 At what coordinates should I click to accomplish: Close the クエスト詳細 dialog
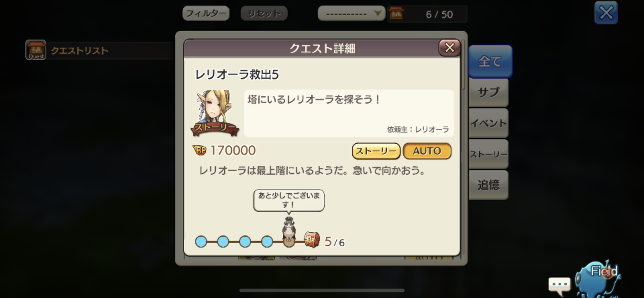450,48
